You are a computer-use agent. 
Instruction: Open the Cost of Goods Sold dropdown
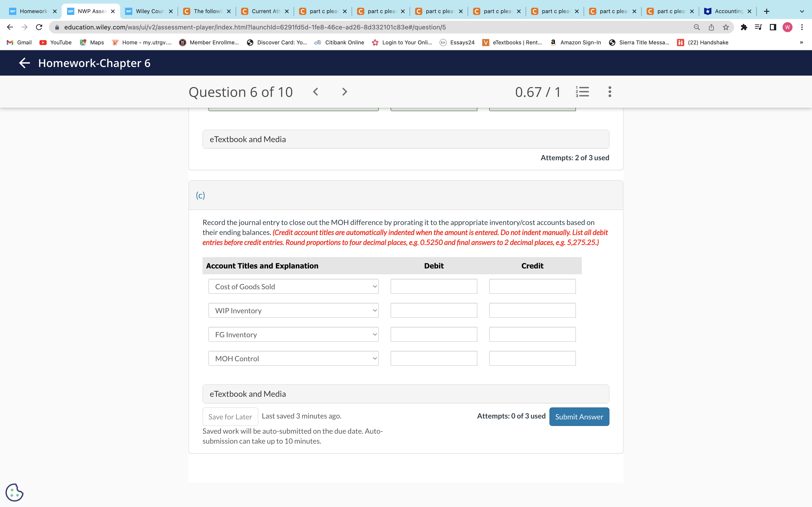pos(293,287)
